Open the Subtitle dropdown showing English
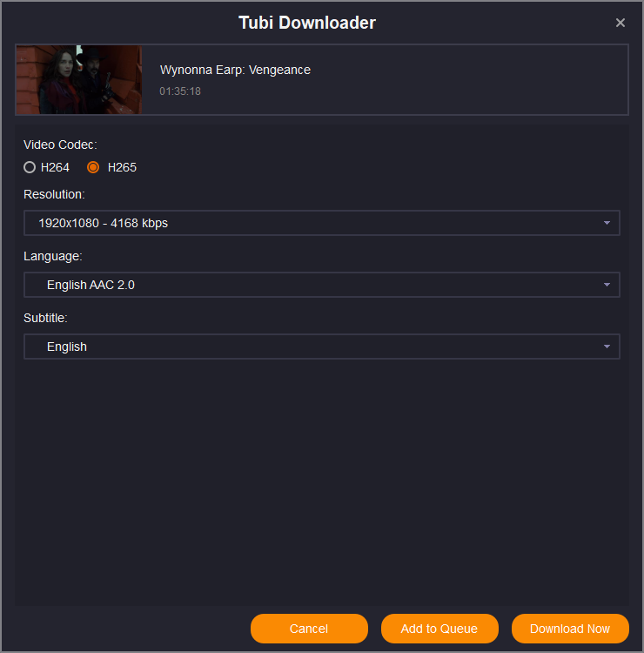The width and height of the screenshot is (644, 653). pyautogui.click(x=322, y=347)
